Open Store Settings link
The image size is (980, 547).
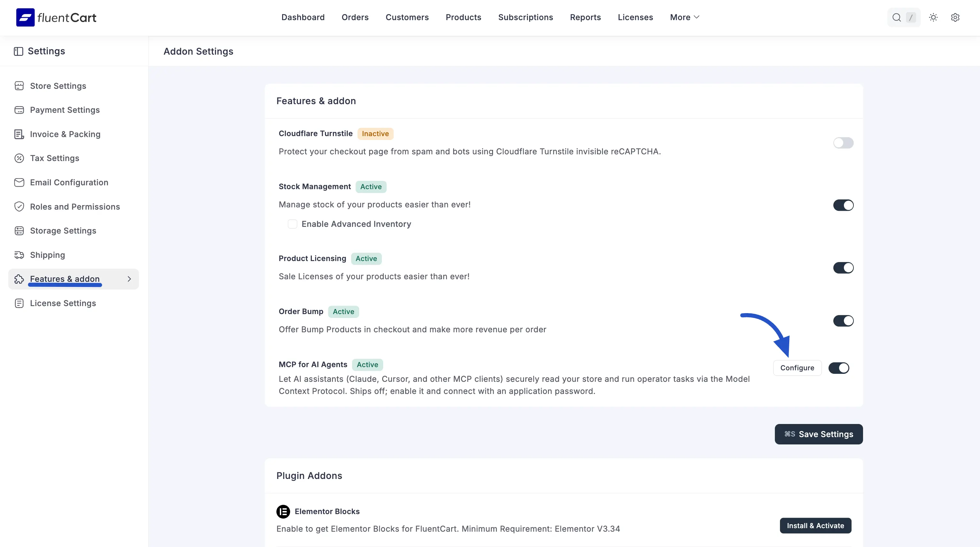pos(58,86)
